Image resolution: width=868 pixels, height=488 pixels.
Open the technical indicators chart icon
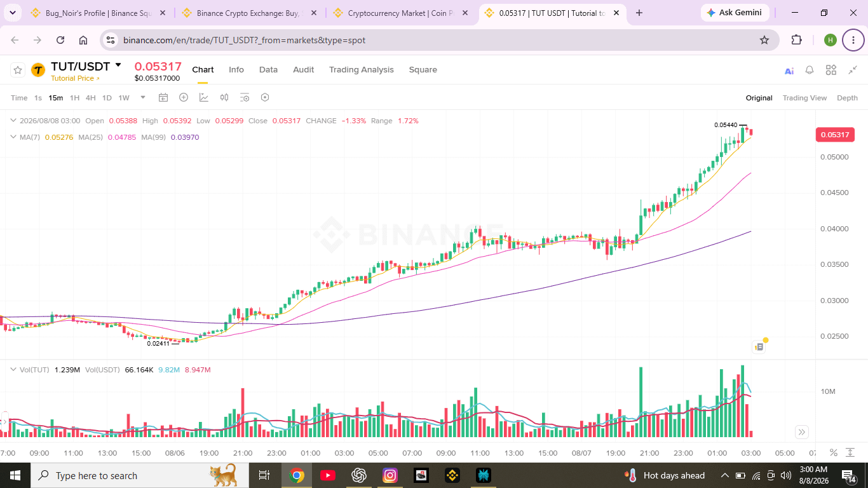point(204,97)
